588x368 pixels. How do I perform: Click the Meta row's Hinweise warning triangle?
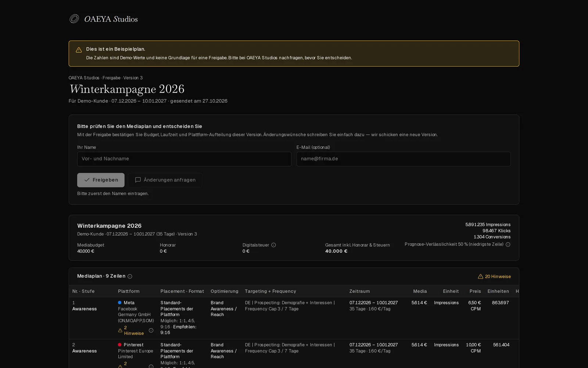click(x=120, y=330)
